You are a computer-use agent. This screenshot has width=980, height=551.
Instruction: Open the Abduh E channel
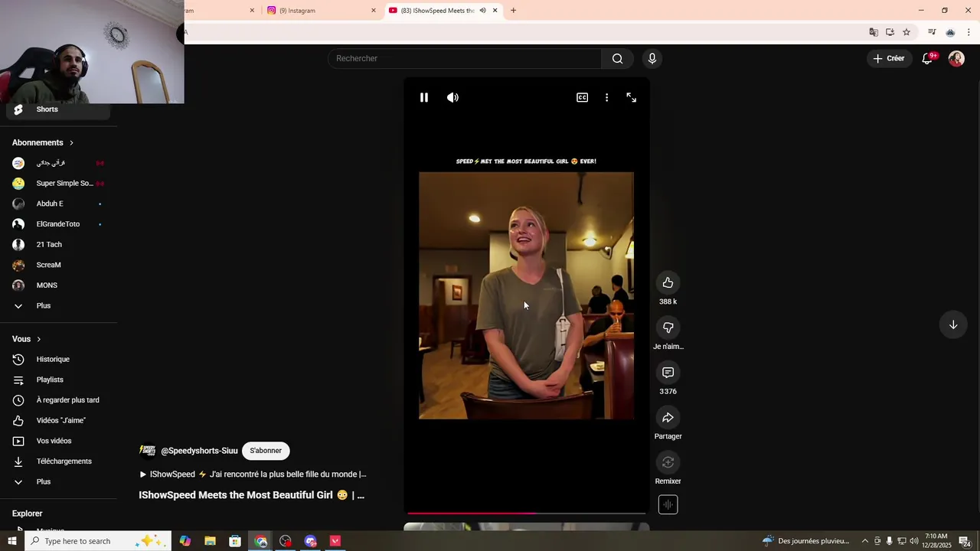[58, 204]
